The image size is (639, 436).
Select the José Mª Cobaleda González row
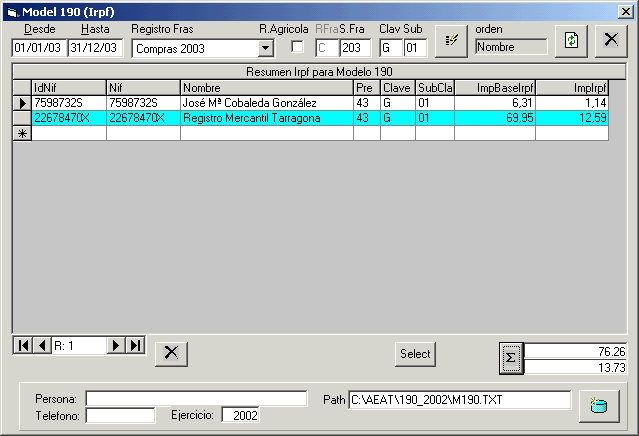(266, 103)
